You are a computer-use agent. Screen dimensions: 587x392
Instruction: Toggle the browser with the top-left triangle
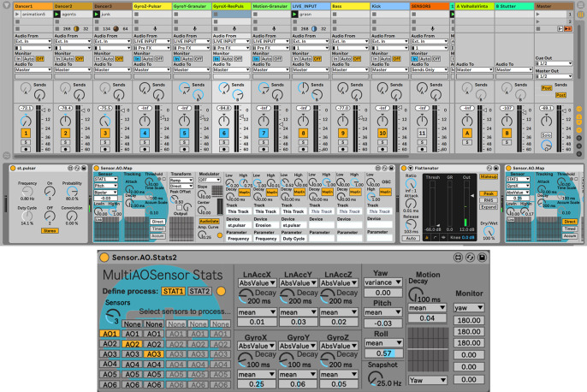point(6,6)
